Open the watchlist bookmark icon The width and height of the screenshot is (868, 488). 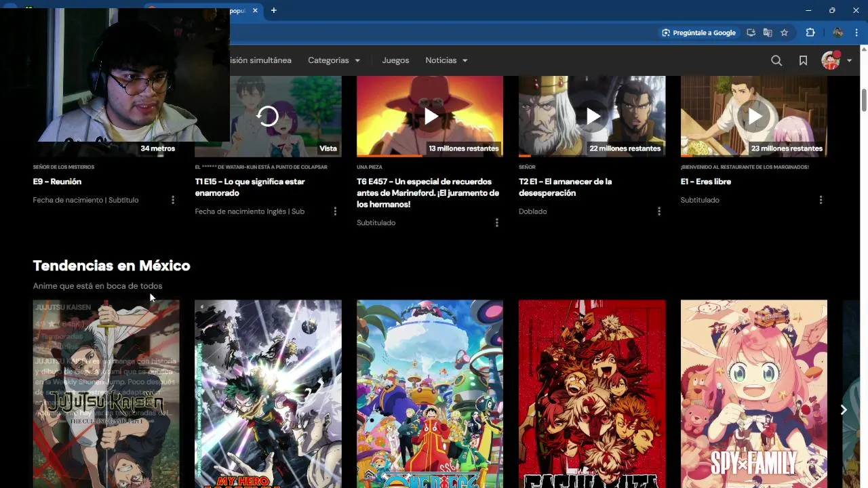[x=803, y=60]
